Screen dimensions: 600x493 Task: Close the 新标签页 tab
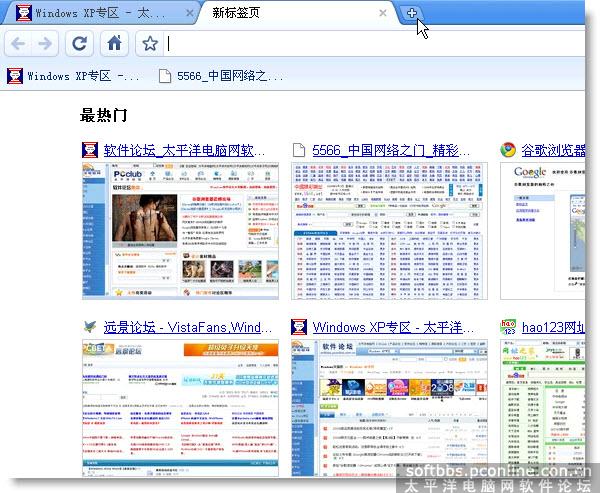tap(382, 13)
